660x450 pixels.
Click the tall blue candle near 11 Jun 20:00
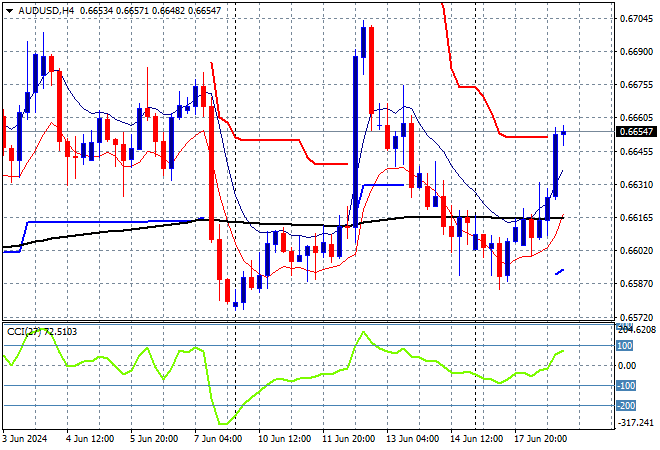(x=356, y=141)
